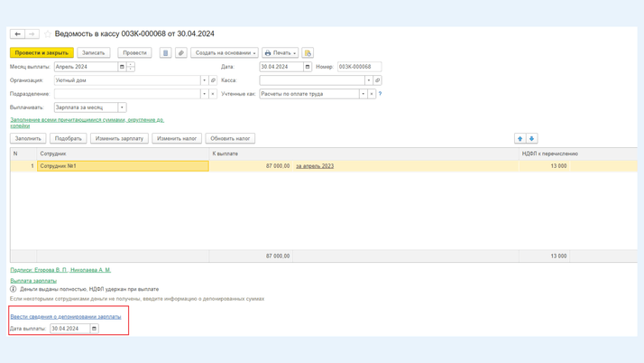Click the Изменить налог button
The height and width of the screenshot is (363, 644).
coord(177,138)
